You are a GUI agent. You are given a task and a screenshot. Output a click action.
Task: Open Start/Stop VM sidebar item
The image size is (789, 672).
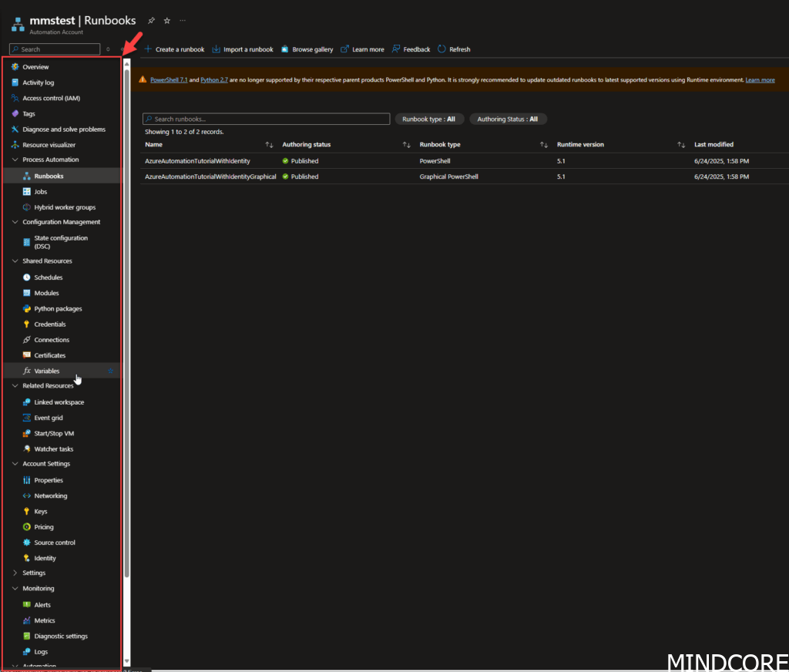54,434
